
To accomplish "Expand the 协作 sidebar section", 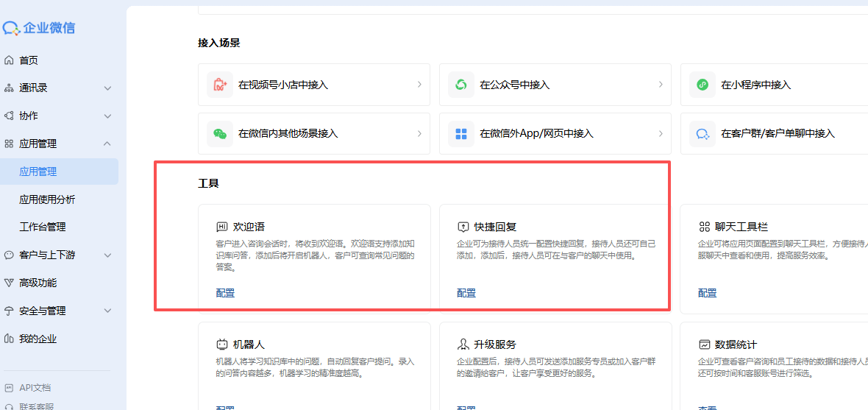I will click(x=107, y=116).
